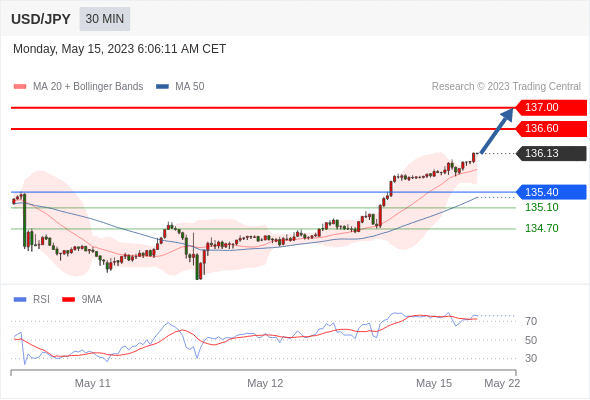
Task: Toggle the RSI legend entry
Action: coord(32,300)
